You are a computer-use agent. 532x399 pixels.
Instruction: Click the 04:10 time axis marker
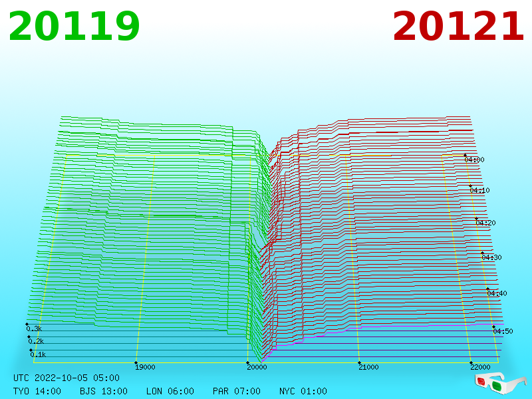(479, 190)
